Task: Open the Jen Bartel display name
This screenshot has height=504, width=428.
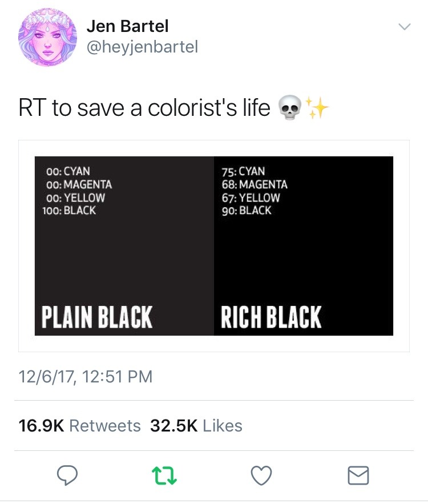Action: (x=127, y=26)
